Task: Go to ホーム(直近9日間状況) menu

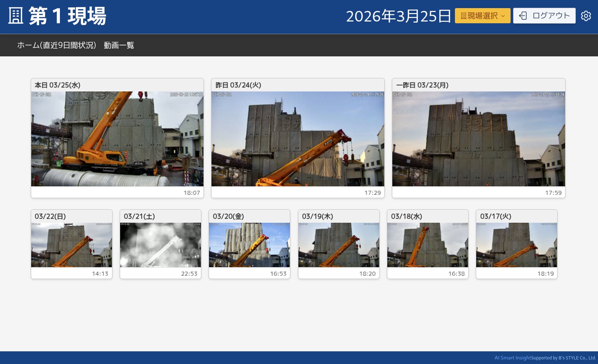Action: point(56,45)
